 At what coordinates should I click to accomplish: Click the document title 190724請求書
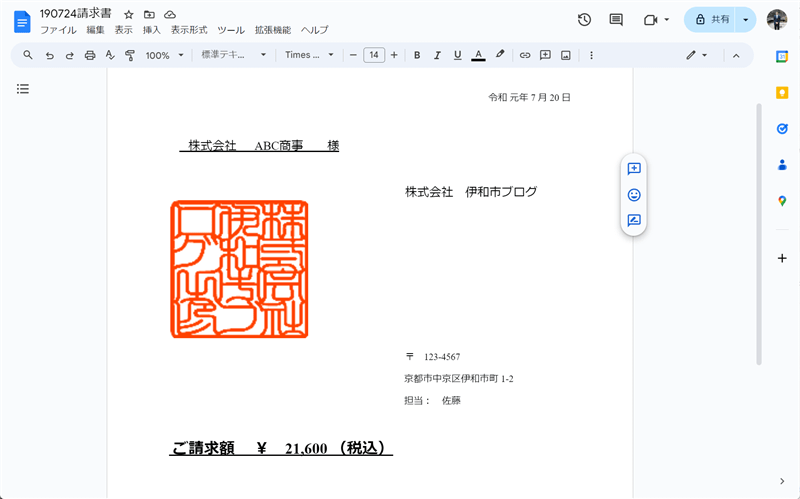coord(76,14)
